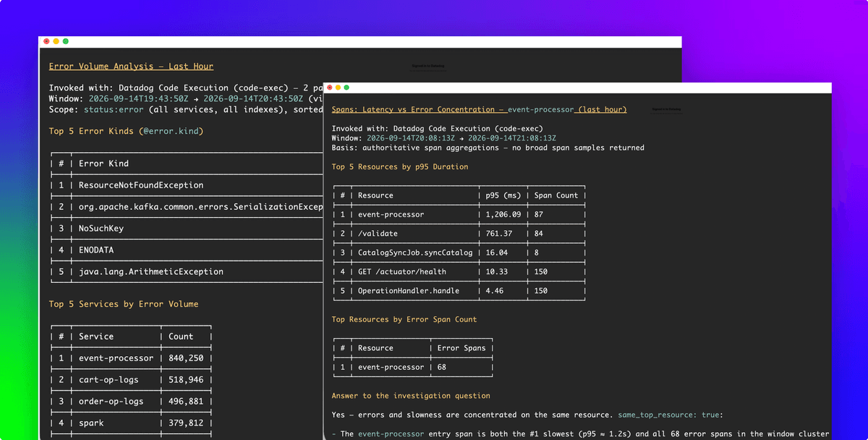Screen dimensions: 868x440
Task: Maximize the Spans Latency window
Action: 347,88
